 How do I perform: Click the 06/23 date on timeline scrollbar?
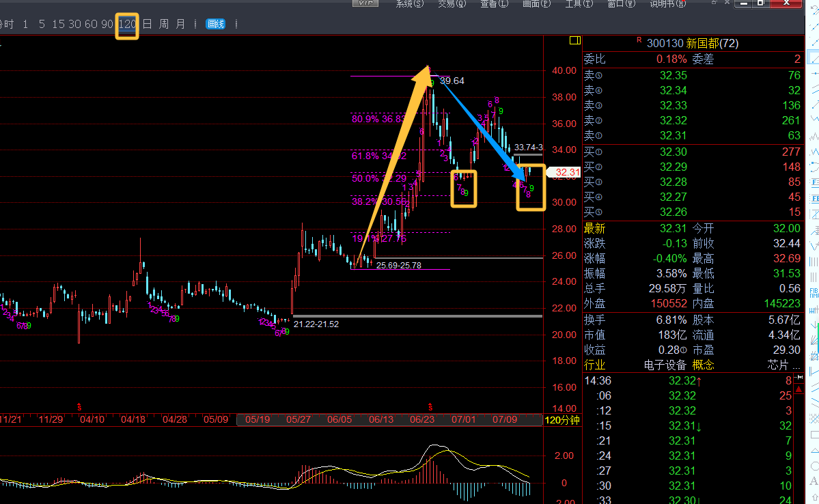(422, 419)
